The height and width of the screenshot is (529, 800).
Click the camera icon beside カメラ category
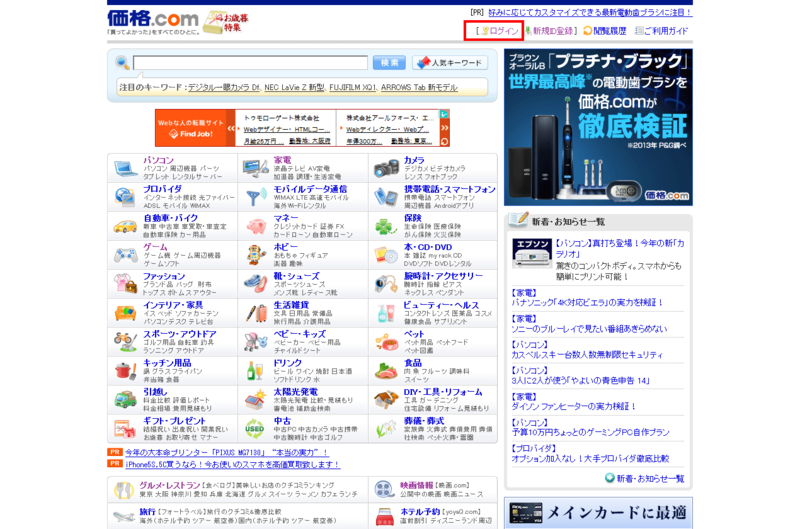click(386, 168)
